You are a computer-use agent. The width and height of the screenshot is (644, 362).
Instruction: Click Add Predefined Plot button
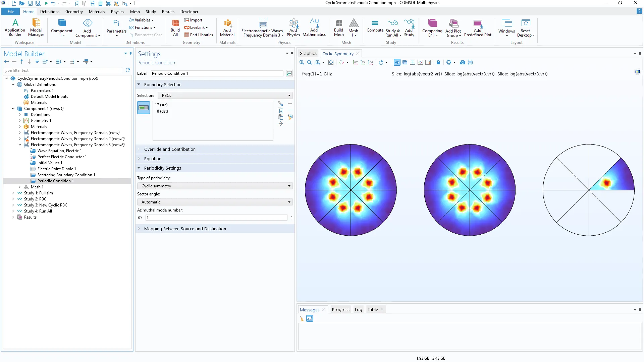478,28
